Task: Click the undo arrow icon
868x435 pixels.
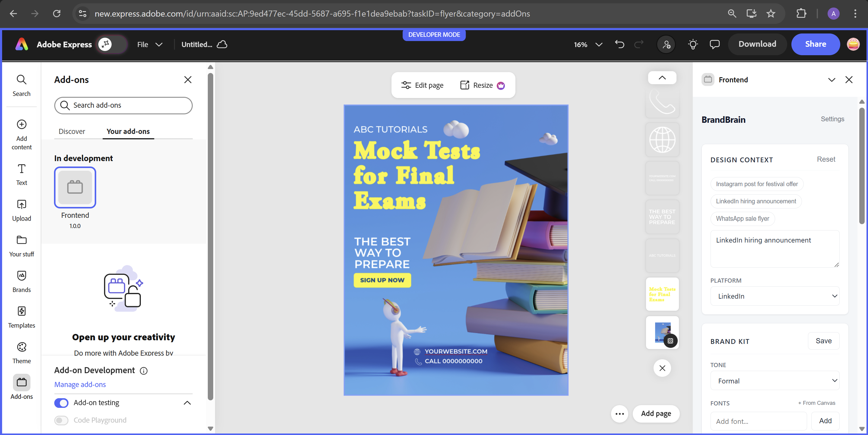Action: (619, 44)
